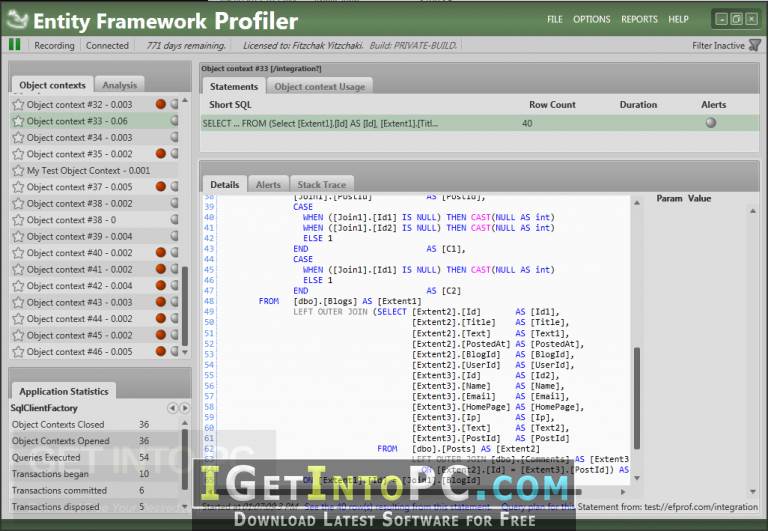This screenshot has width=768, height=531.
Task: Open the Alerts tab in details pane
Action: tap(268, 185)
